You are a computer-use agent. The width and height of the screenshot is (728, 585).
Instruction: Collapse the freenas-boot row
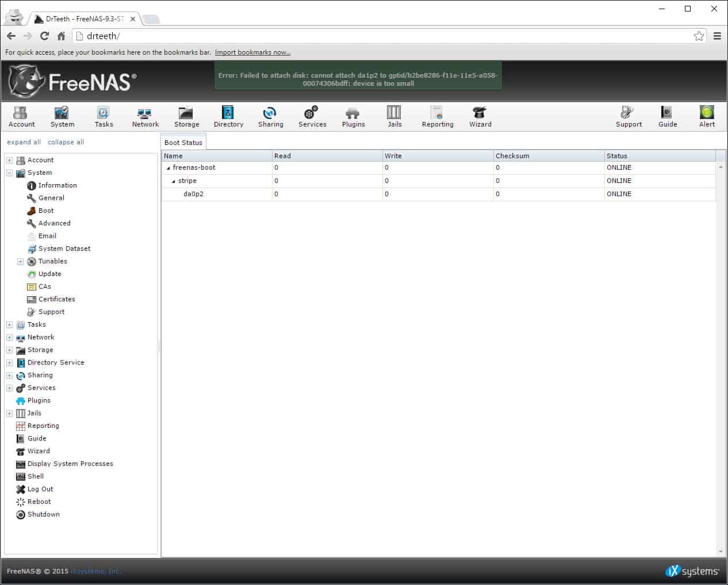click(x=168, y=168)
